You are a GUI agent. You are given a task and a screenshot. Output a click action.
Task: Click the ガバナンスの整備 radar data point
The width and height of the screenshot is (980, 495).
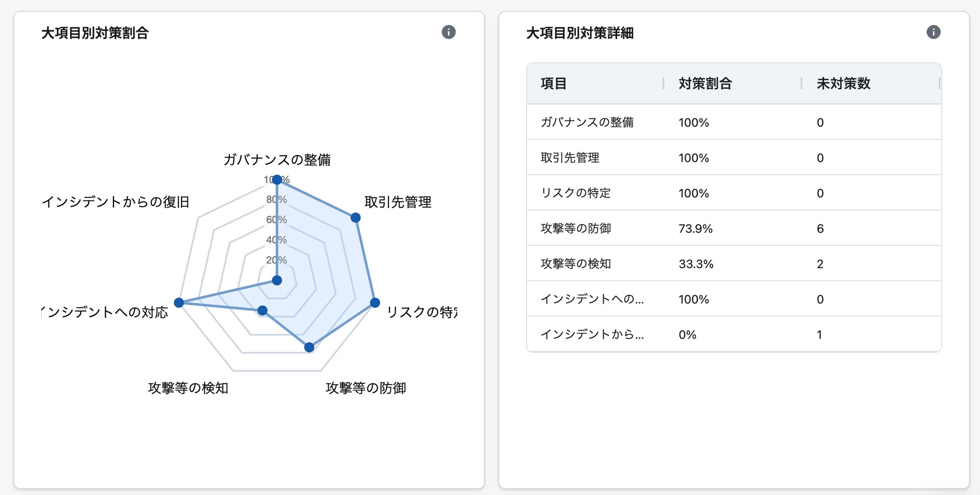pos(276,180)
